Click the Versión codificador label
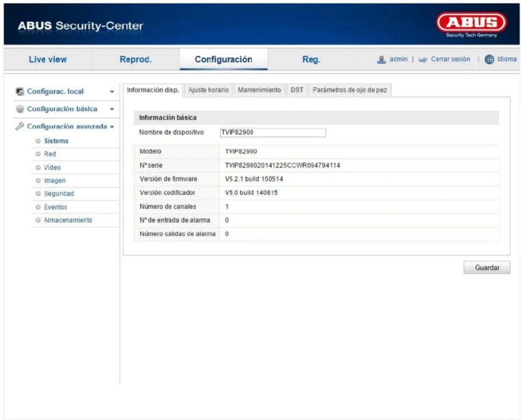The width and height of the screenshot is (521, 420). [x=167, y=193]
